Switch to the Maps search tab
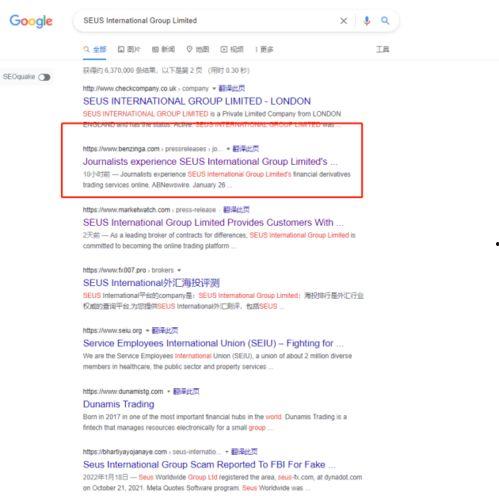 click(x=198, y=49)
